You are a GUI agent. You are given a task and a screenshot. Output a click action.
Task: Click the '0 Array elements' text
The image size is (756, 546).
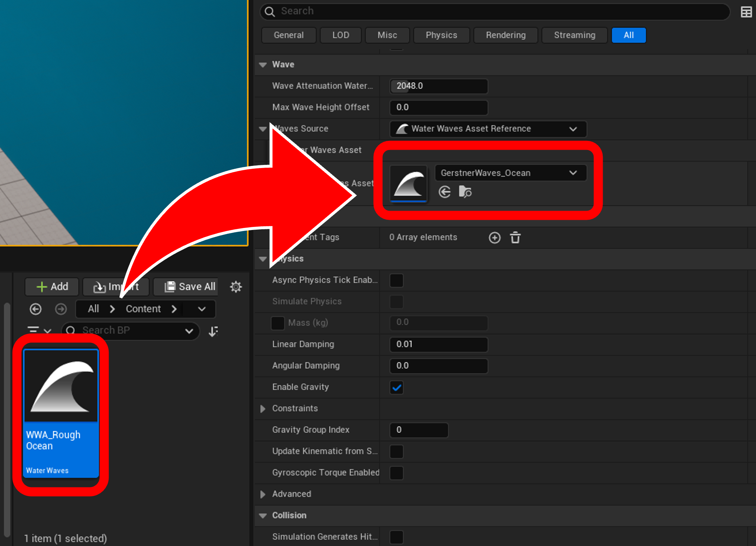pos(423,237)
